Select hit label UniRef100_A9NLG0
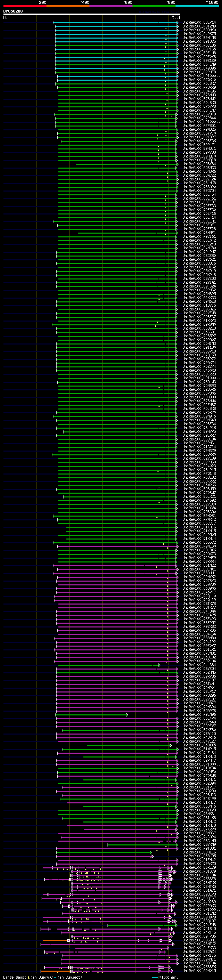This screenshot has height=980, width=222. pos(199,547)
